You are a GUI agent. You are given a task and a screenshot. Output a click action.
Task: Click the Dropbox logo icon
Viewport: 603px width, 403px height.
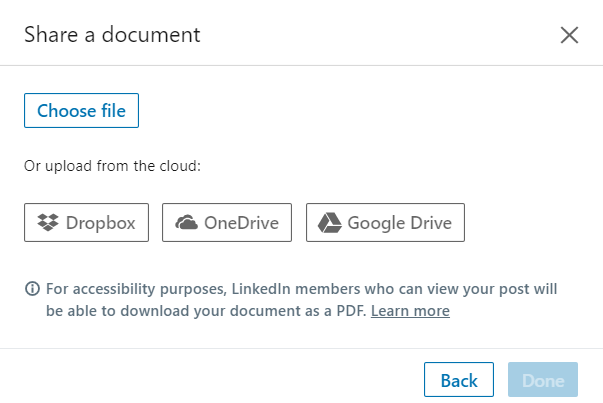coord(48,222)
